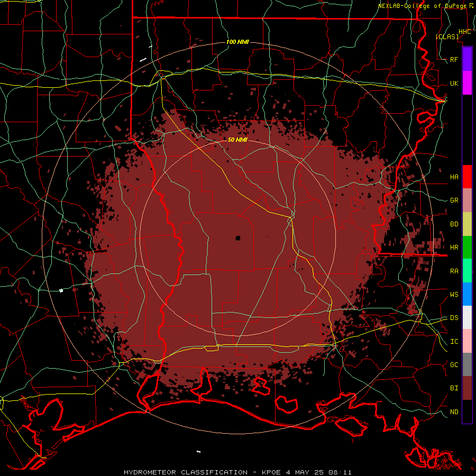
Task: Click the BD yellow legend swatch
Action: (467, 224)
